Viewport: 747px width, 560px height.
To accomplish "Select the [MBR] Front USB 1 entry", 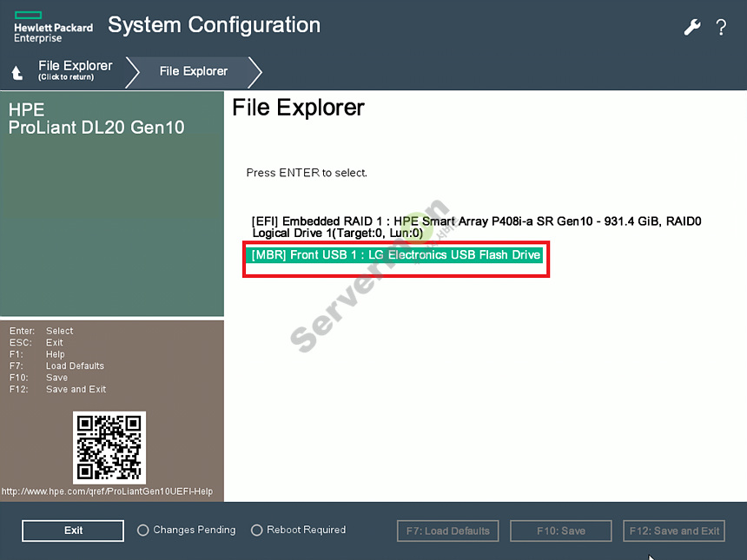I will pyautogui.click(x=395, y=254).
